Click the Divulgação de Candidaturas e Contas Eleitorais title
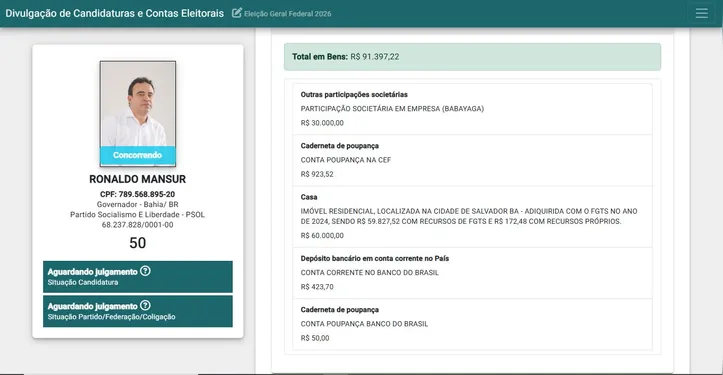Image resolution: width=723 pixels, height=375 pixels. click(114, 13)
